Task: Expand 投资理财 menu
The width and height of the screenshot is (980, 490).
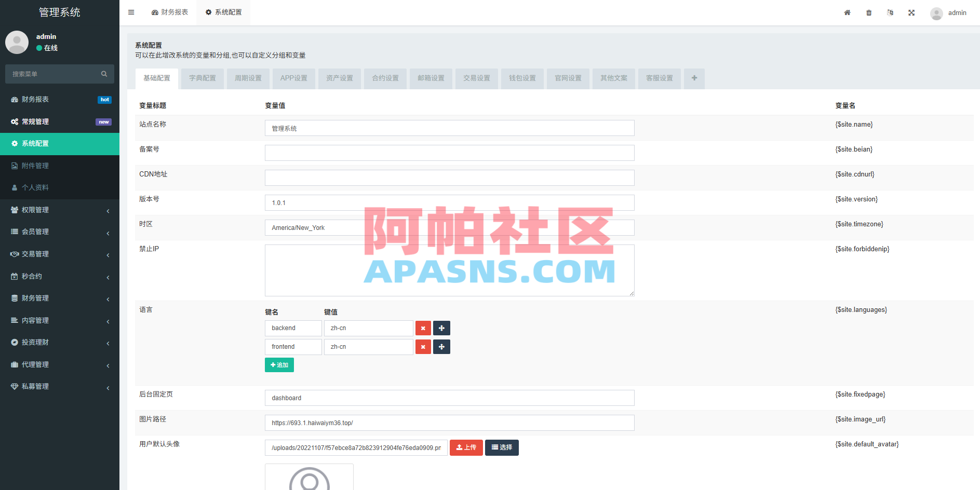Action: click(60, 343)
